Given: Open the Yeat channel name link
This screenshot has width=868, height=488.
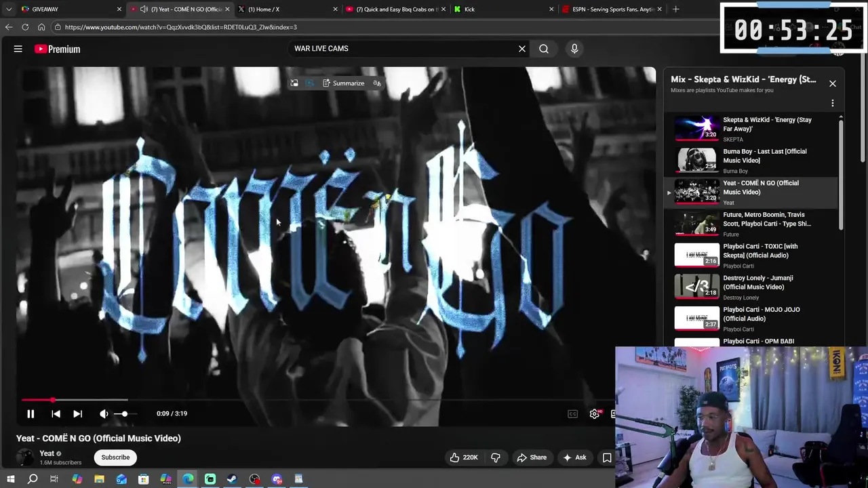Looking at the screenshot, I should (x=47, y=453).
